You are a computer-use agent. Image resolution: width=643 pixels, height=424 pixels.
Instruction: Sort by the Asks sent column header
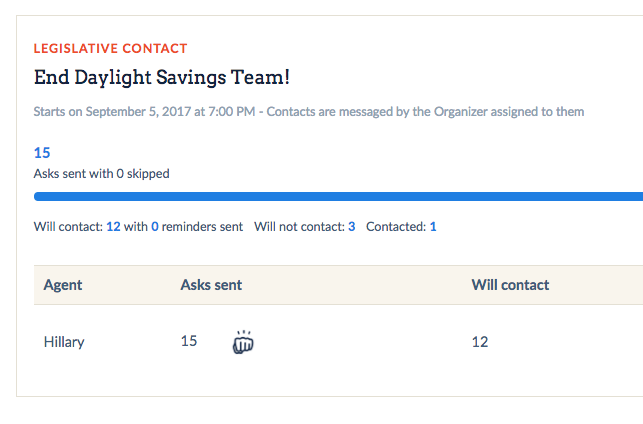211,285
